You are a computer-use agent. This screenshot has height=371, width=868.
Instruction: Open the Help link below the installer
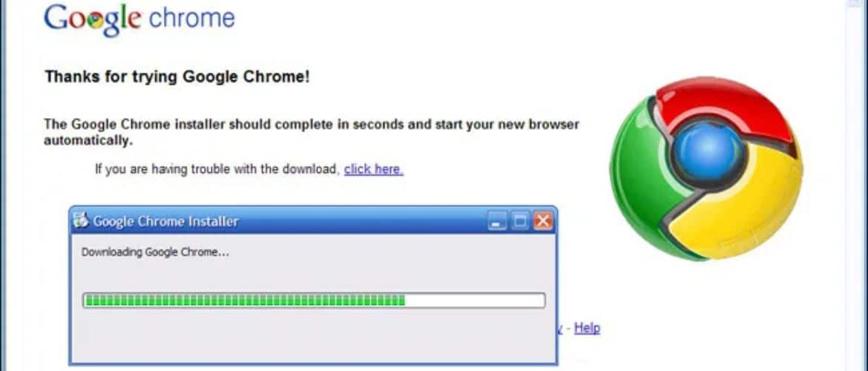(587, 328)
